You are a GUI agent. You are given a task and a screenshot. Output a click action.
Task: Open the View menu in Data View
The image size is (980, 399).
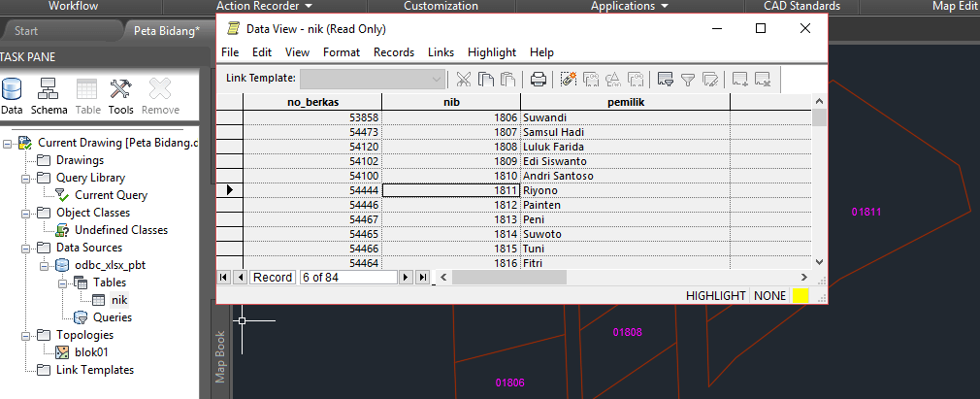click(298, 52)
